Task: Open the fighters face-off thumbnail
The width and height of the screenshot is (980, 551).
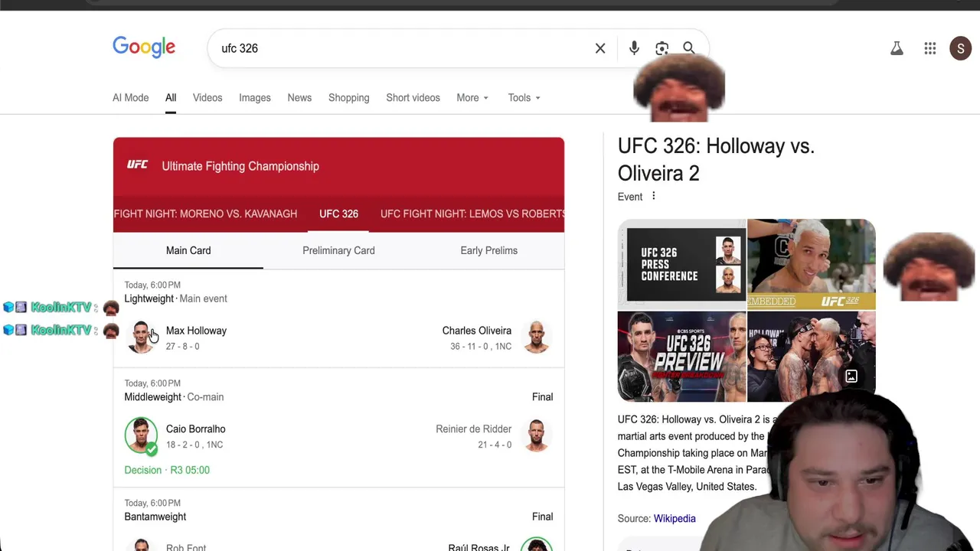Action: coord(811,357)
